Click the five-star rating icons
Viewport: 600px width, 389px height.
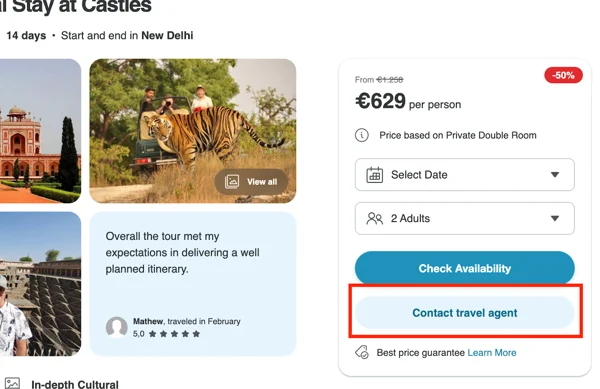pos(174,334)
